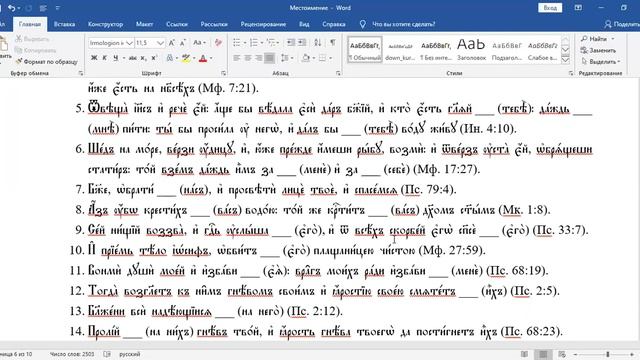Image resolution: width=640 pixels, height=360 pixels.
Task: Open text effects options
Action: (169, 58)
